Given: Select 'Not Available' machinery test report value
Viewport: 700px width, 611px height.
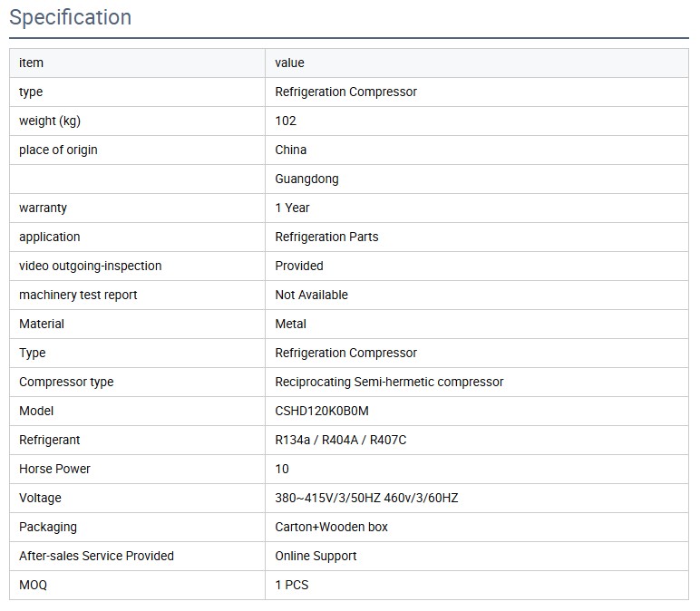Looking at the screenshot, I should coord(311,295).
